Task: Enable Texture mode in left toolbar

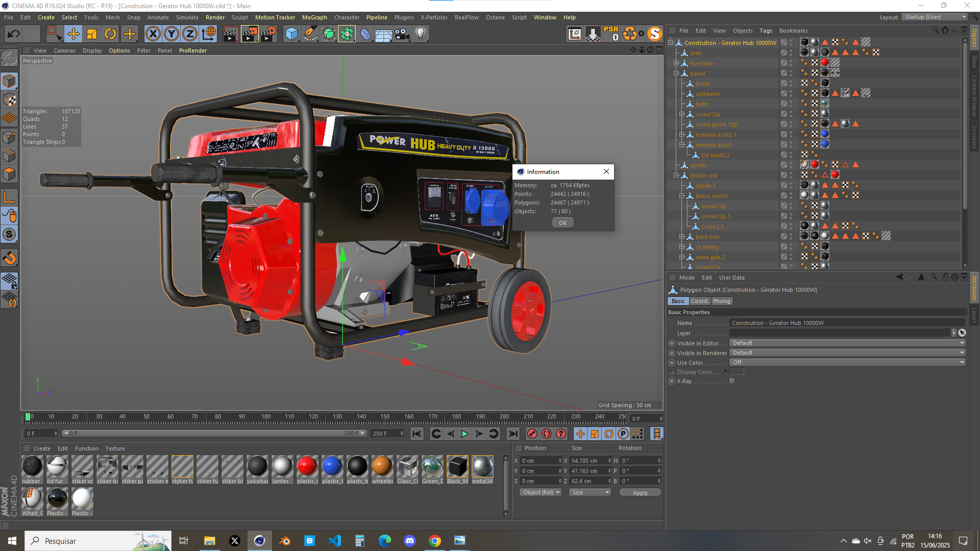Action: tap(9, 100)
